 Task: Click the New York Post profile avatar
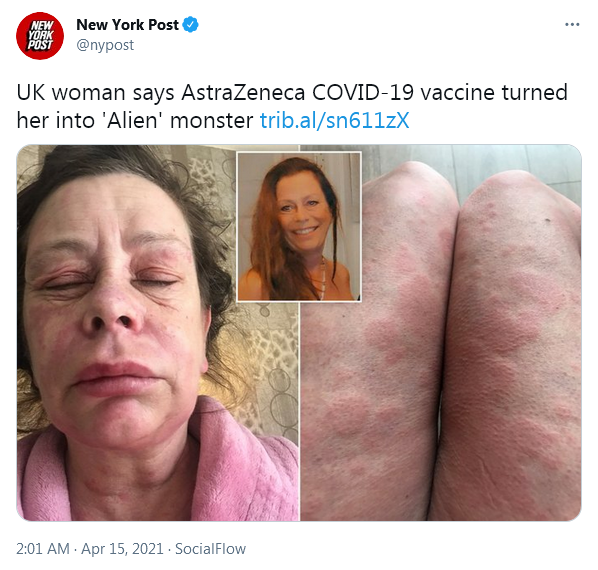40,36
